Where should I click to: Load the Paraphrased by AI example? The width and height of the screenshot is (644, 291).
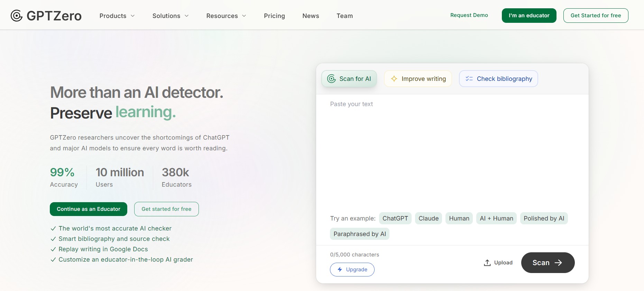(360, 234)
